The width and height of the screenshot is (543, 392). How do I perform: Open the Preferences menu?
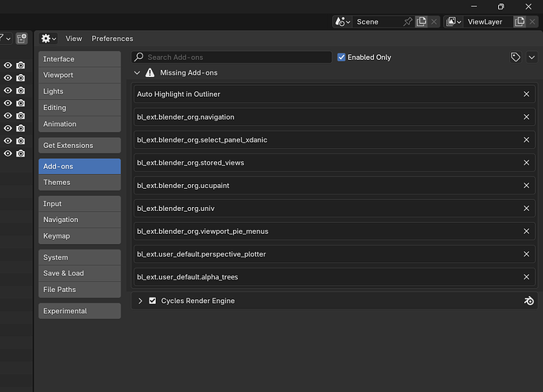[x=113, y=39]
